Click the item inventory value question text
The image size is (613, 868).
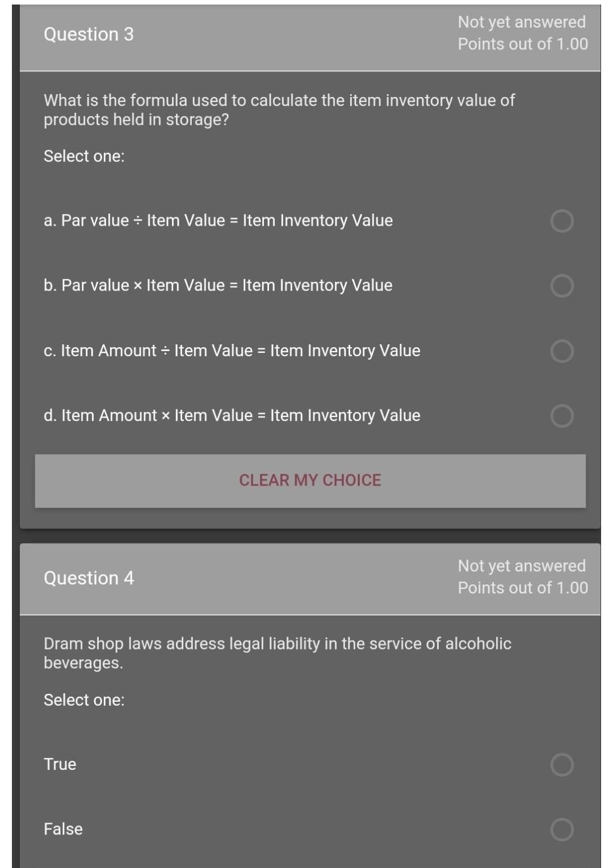pyautogui.click(x=279, y=110)
